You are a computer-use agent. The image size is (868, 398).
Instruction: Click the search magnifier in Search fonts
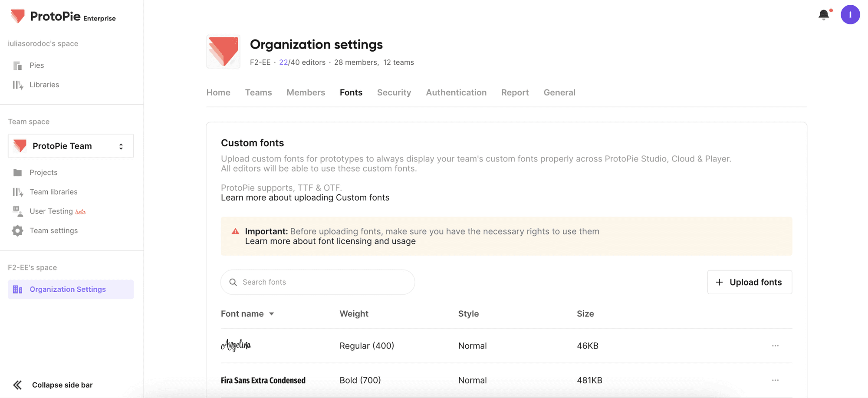(x=233, y=282)
